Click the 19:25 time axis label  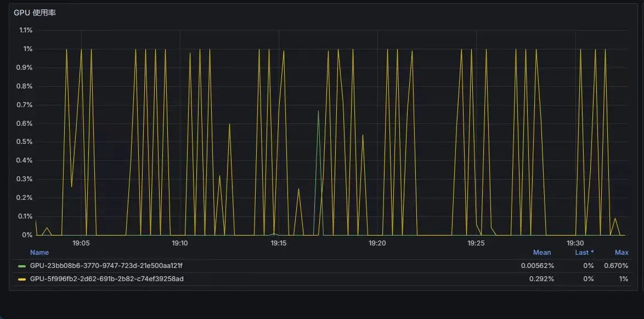coord(476,243)
